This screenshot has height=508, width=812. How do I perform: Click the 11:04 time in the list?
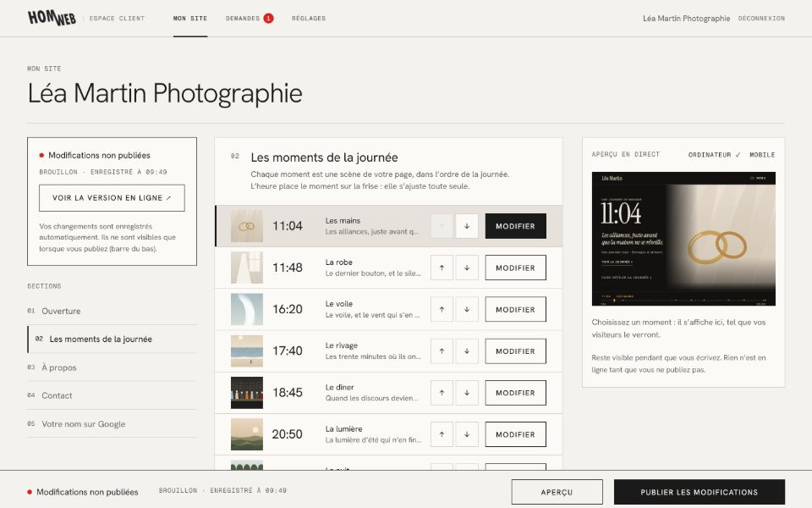tap(288, 226)
